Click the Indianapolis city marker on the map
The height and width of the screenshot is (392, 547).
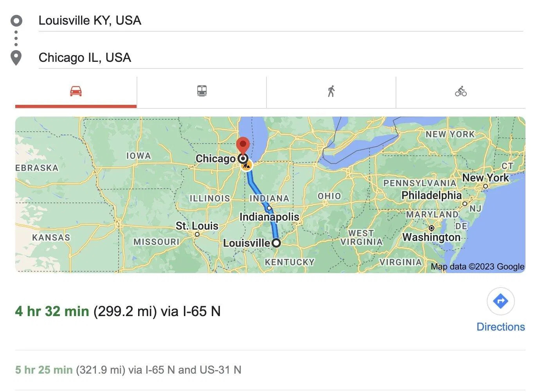pos(269,208)
